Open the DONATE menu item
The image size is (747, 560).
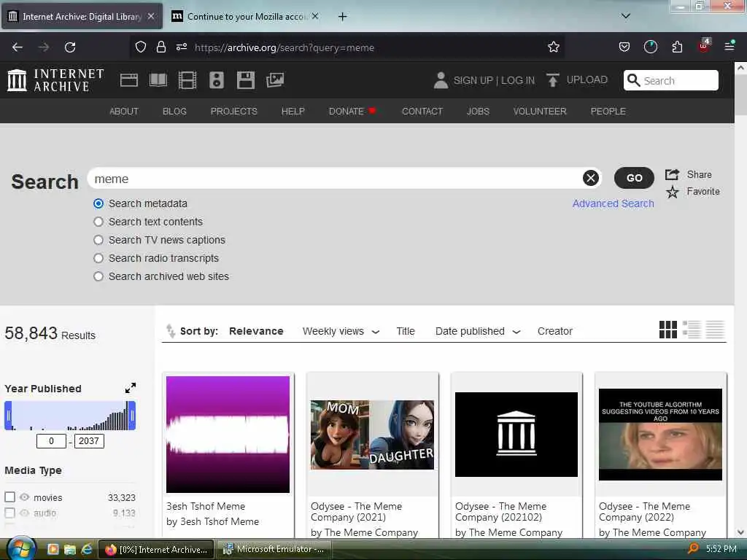pyautogui.click(x=352, y=111)
